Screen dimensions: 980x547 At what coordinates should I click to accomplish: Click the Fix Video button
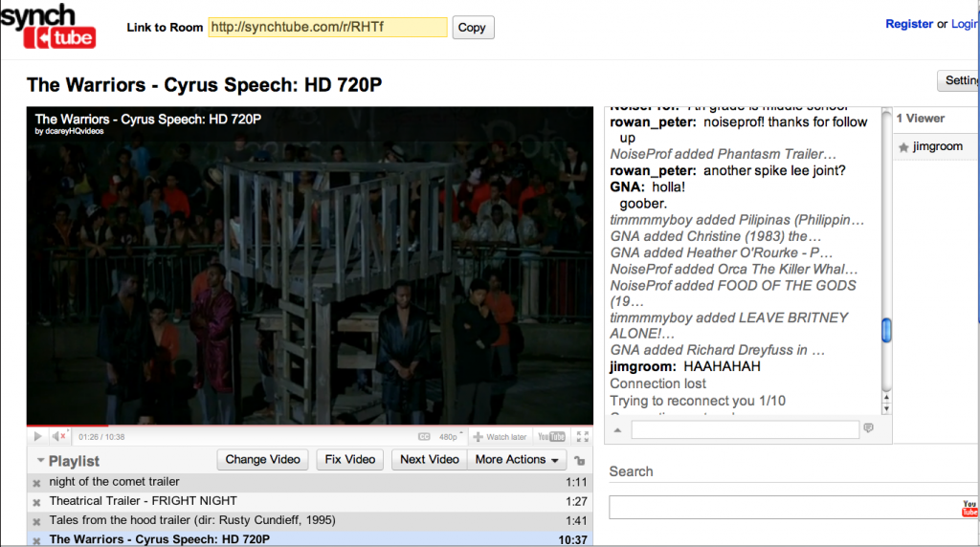[350, 460]
